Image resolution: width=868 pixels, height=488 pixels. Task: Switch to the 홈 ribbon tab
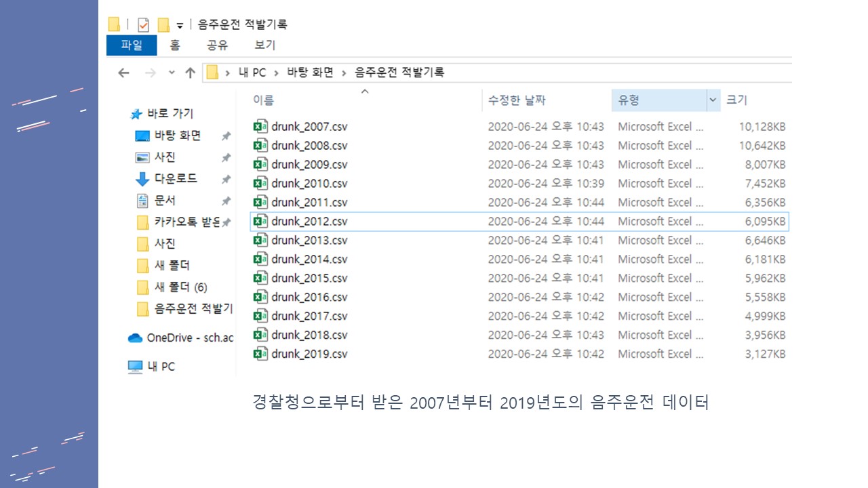pos(175,45)
